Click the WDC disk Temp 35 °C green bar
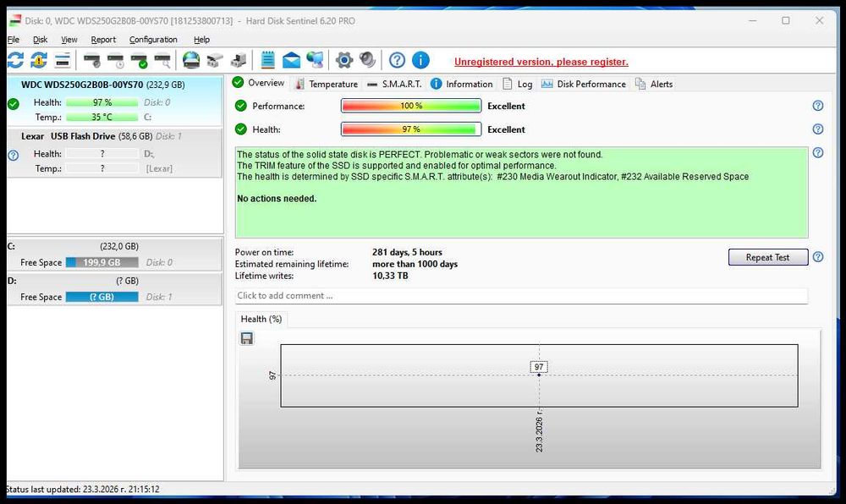This screenshot has height=504, width=846. point(102,117)
